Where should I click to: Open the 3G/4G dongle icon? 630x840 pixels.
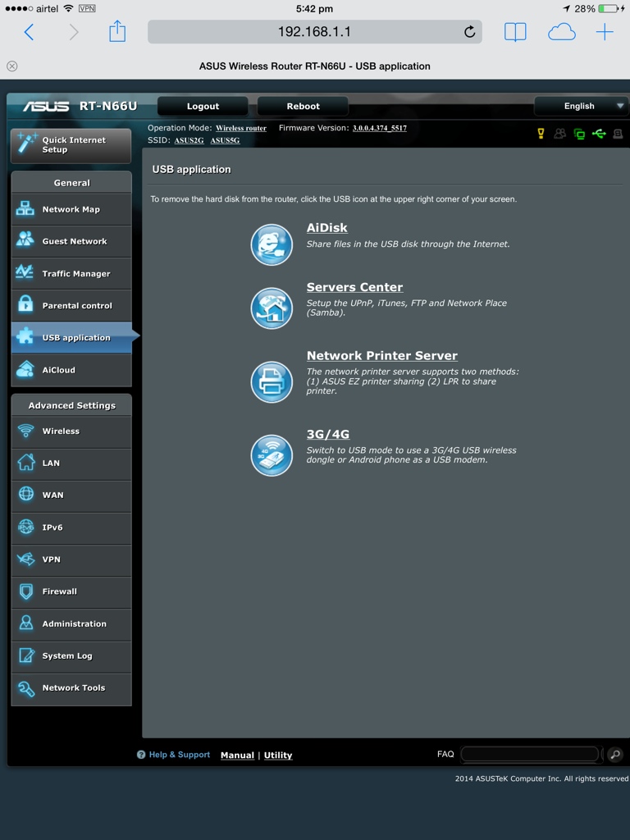(x=272, y=455)
